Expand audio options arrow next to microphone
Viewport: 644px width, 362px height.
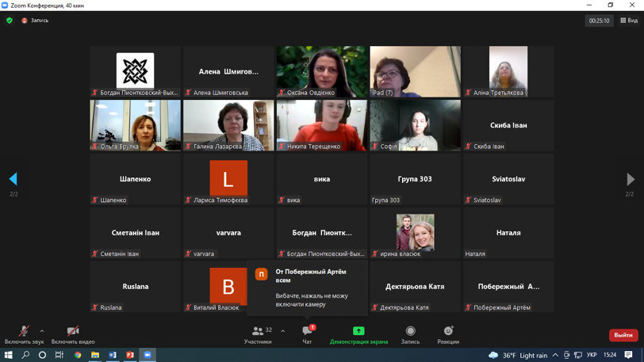[x=42, y=331]
